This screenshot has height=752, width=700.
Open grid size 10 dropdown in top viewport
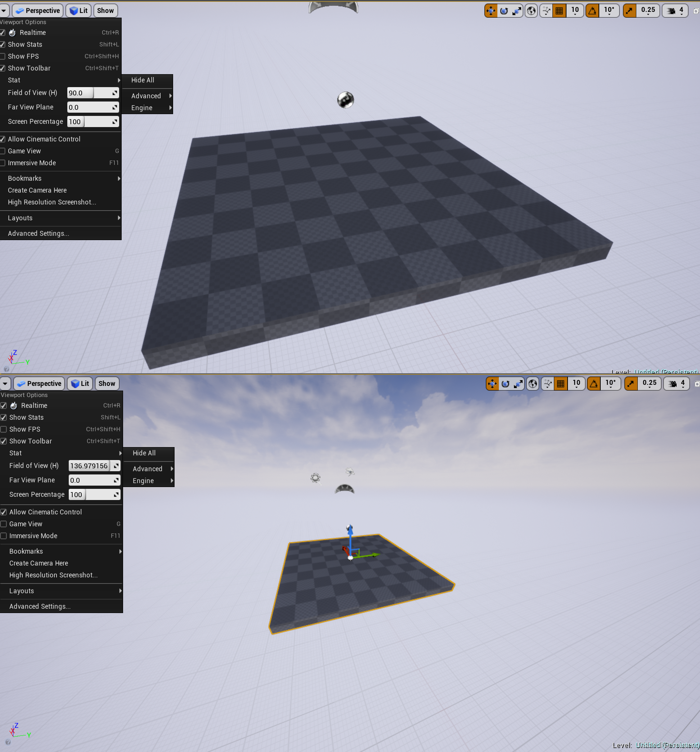point(575,10)
